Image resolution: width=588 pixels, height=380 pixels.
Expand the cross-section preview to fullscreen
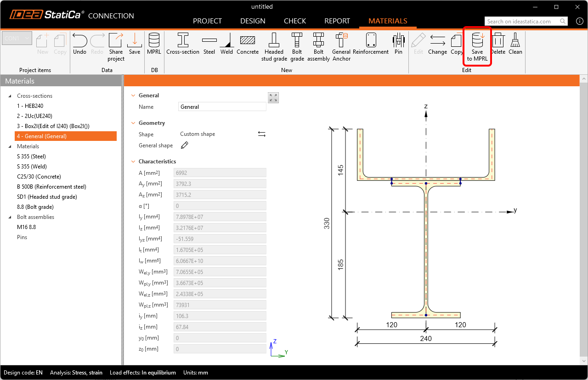(273, 98)
